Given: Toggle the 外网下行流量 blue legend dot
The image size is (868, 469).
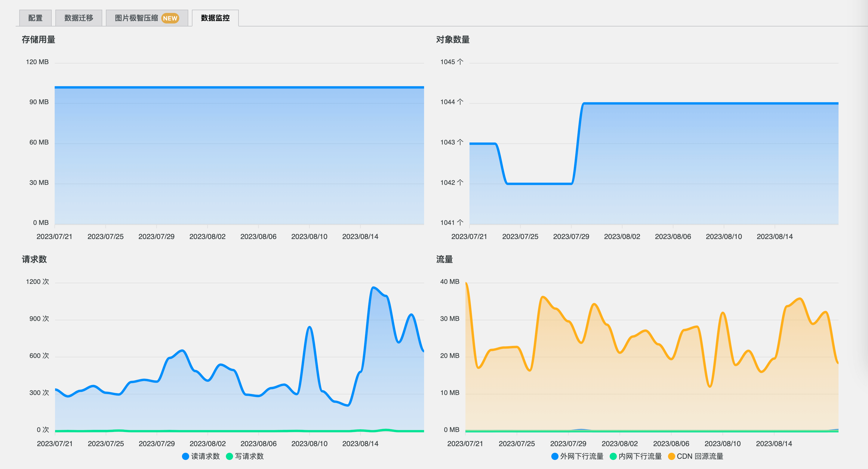Looking at the screenshot, I should [555, 456].
